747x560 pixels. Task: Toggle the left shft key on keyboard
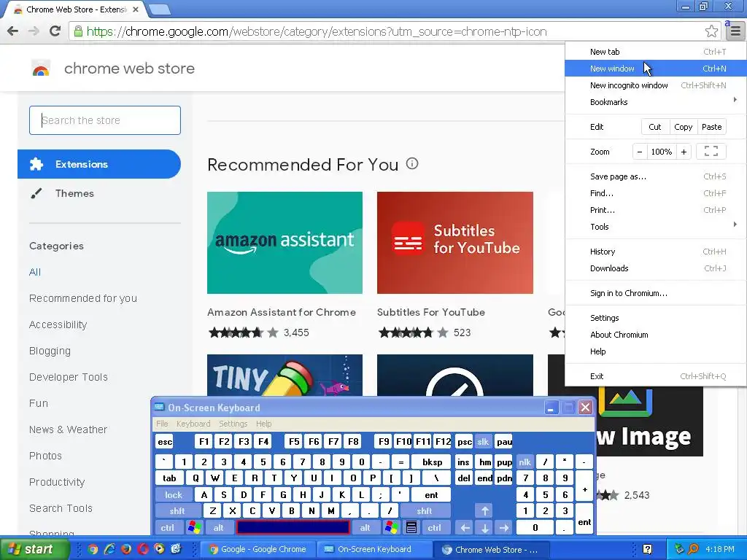pos(177,511)
